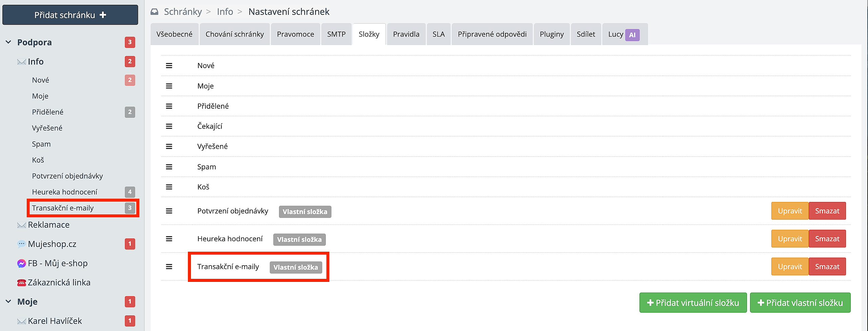Click the drag handle for Transakční e-maily row
The width and height of the screenshot is (868, 331).
click(x=169, y=267)
